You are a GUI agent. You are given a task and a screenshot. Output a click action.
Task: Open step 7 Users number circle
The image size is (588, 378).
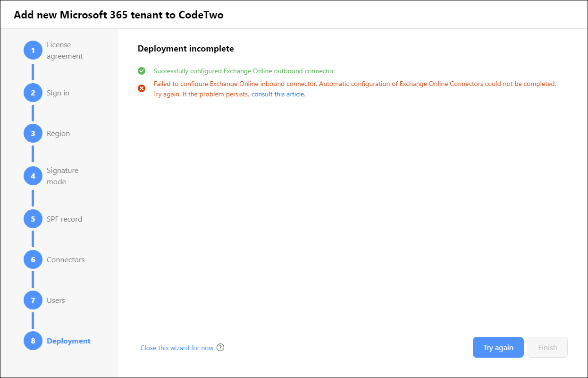(33, 300)
